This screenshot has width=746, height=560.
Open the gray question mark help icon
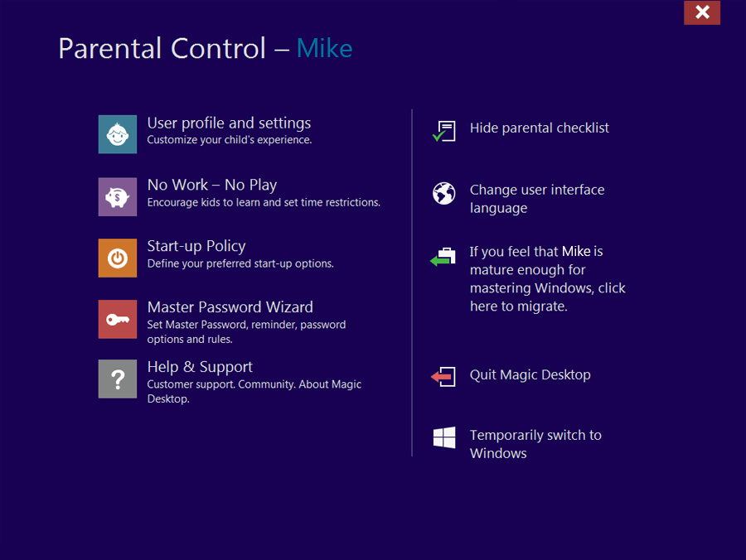pyautogui.click(x=118, y=379)
